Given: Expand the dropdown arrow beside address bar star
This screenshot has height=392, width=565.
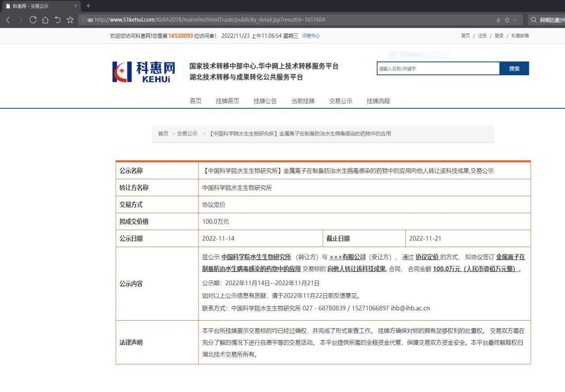Looking at the screenshot, I should (x=516, y=20).
